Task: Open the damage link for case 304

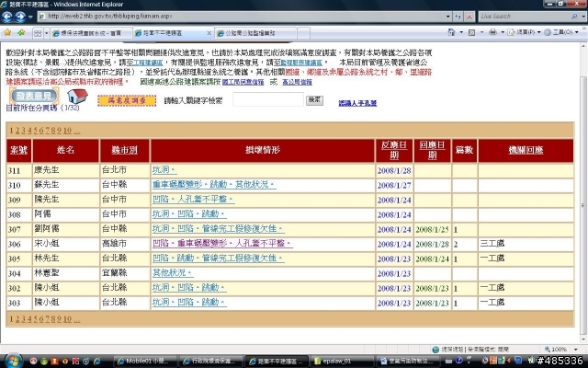Action: coord(173,273)
